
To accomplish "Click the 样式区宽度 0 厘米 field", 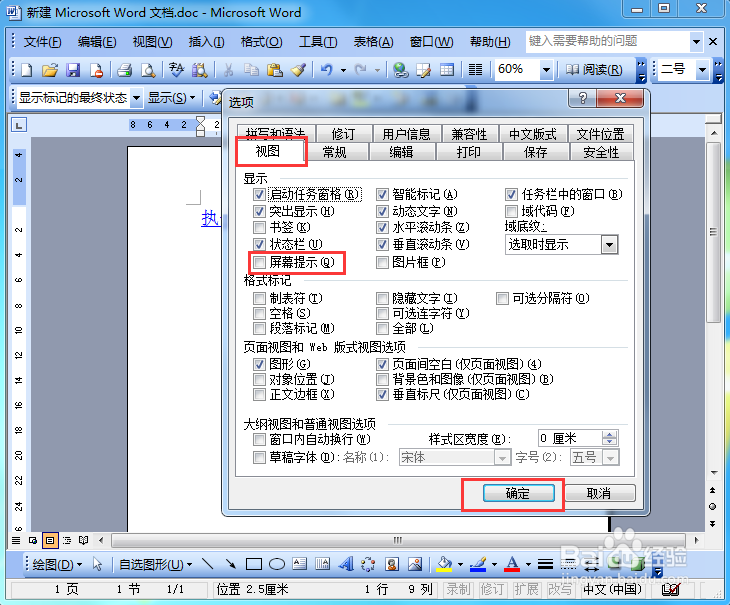I will coord(578,439).
